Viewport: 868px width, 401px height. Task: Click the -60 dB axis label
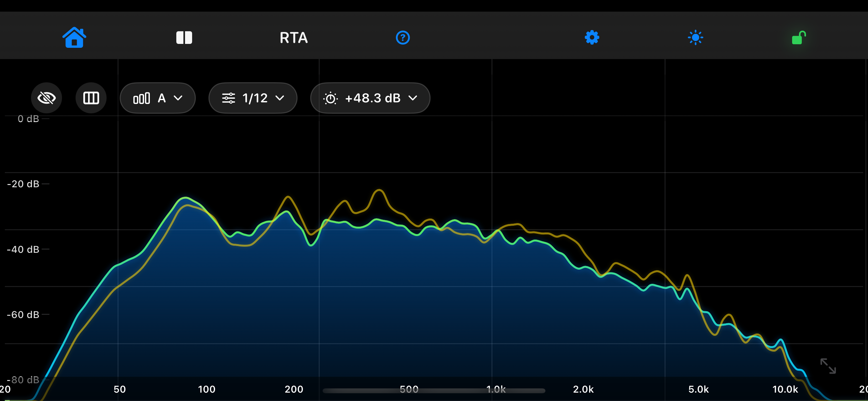coord(23,315)
